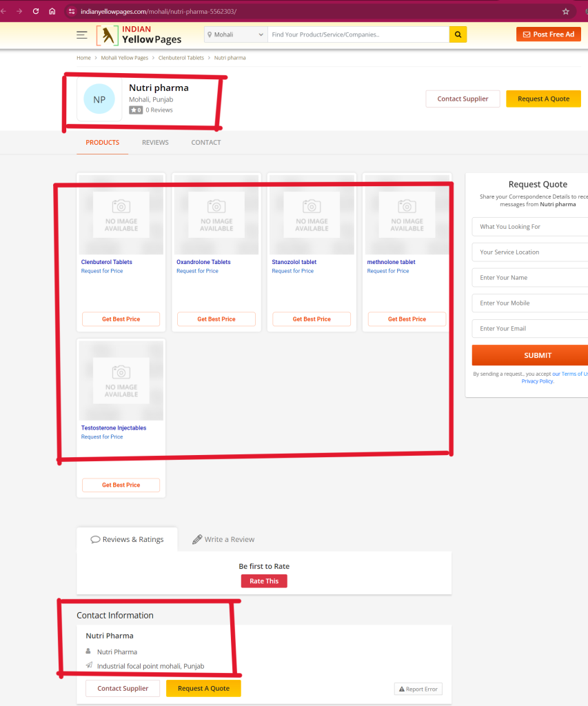Open the Contact tab

(206, 143)
